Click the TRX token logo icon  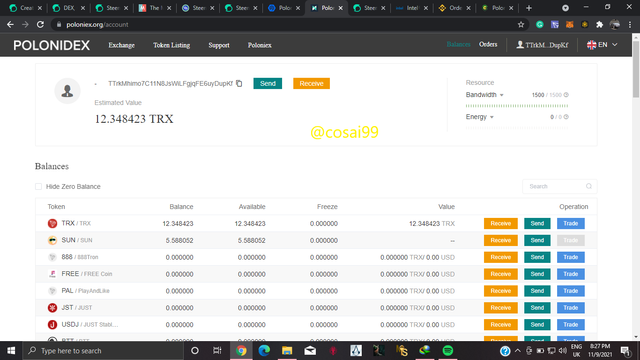(52, 223)
